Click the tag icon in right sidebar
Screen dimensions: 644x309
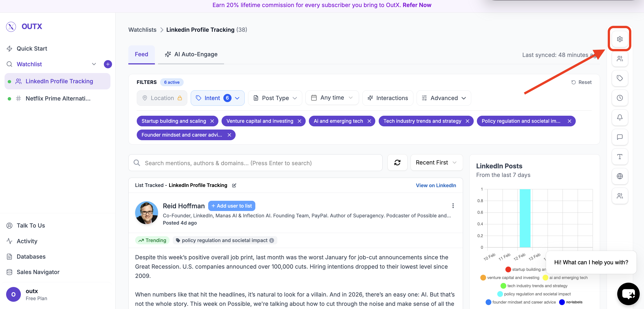pyautogui.click(x=620, y=78)
